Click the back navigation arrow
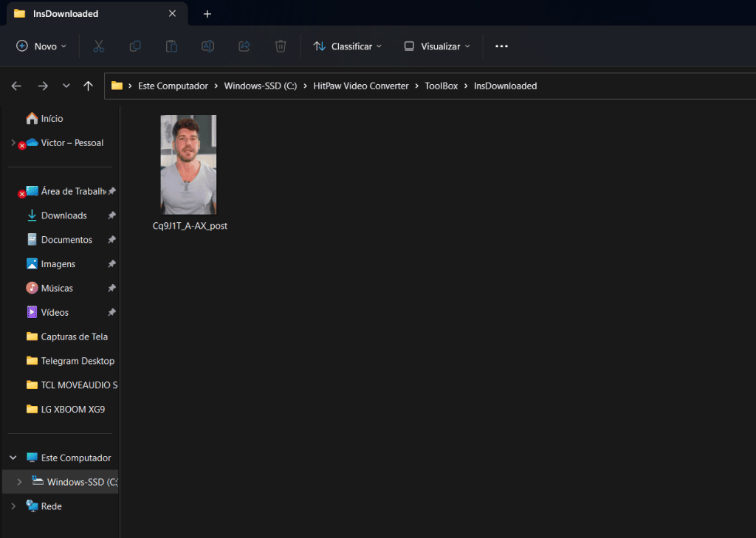 (16, 86)
